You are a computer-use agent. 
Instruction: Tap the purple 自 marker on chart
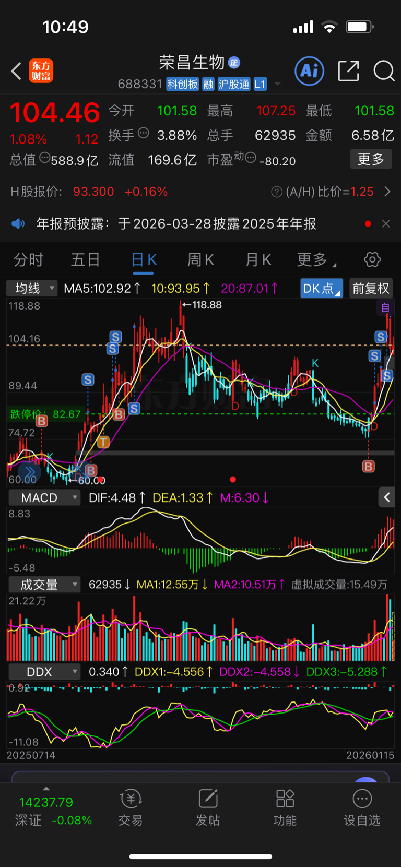pos(385,308)
